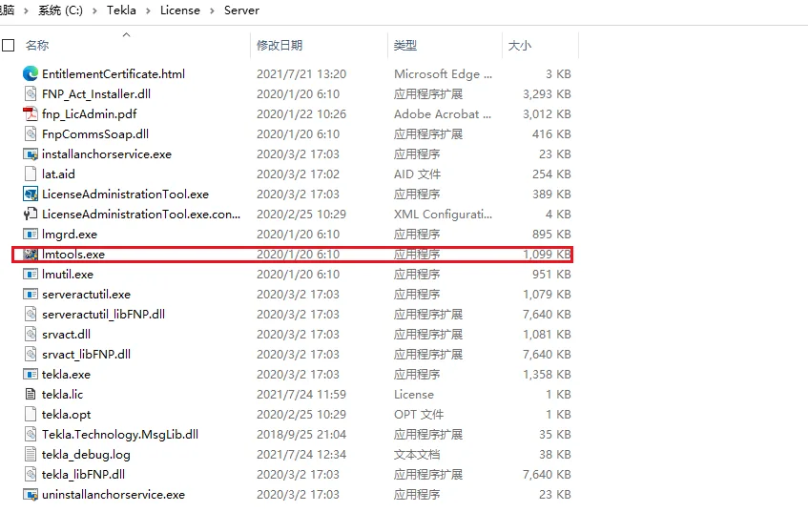Select file name serveractutil.exe
Screen dimensions: 808x532
click(86, 294)
